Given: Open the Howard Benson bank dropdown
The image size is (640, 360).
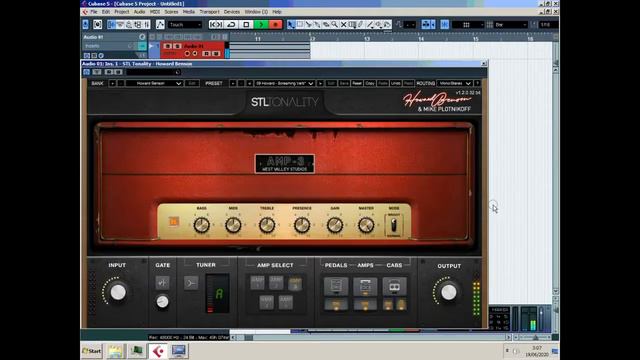Looking at the screenshot, I should click(154, 83).
